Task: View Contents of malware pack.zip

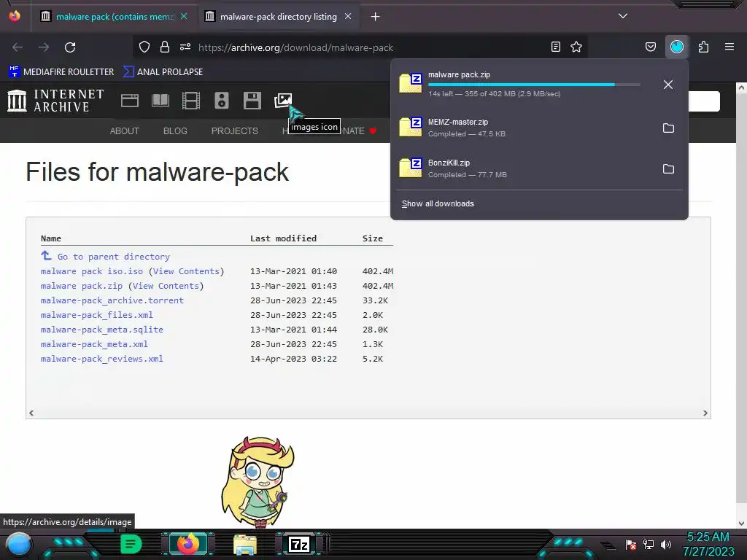Action: tap(166, 286)
